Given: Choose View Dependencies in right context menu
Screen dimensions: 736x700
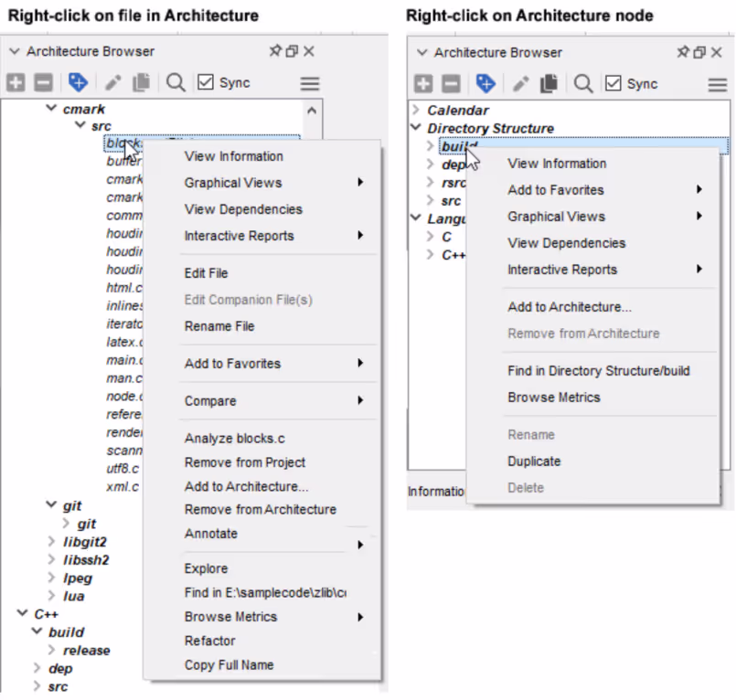Looking at the screenshot, I should (x=593, y=243).
